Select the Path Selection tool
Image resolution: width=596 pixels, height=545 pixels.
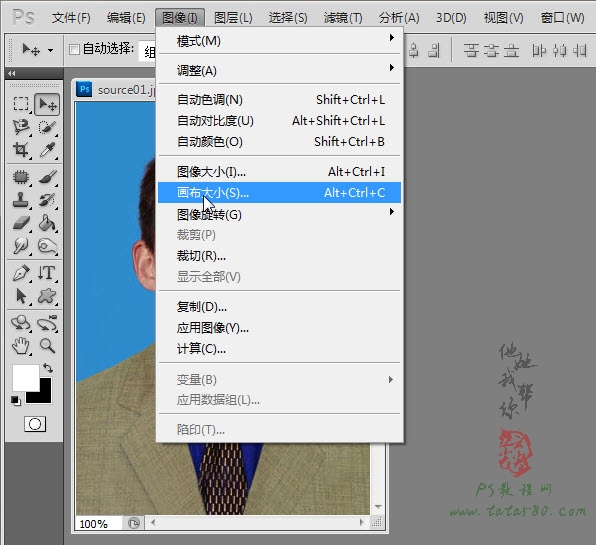pyautogui.click(x=21, y=296)
